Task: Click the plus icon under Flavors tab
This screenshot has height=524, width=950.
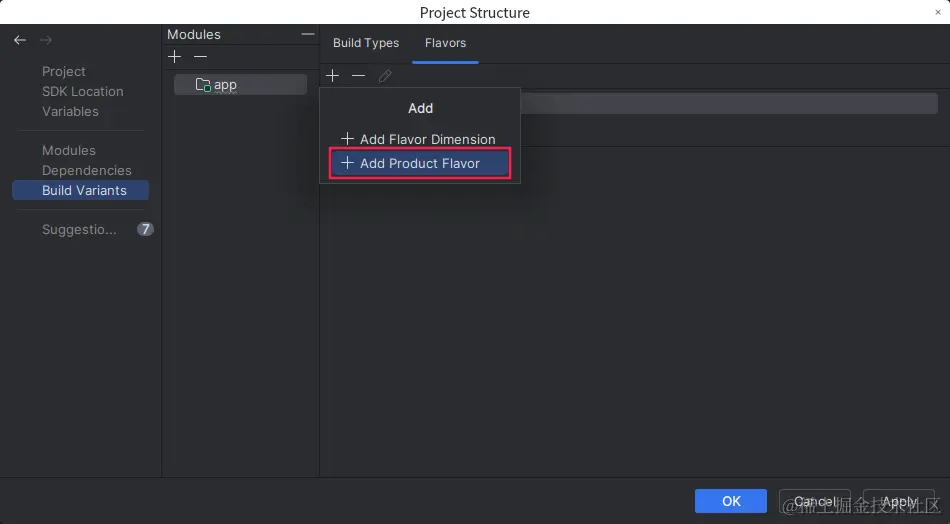Action: [x=333, y=76]
